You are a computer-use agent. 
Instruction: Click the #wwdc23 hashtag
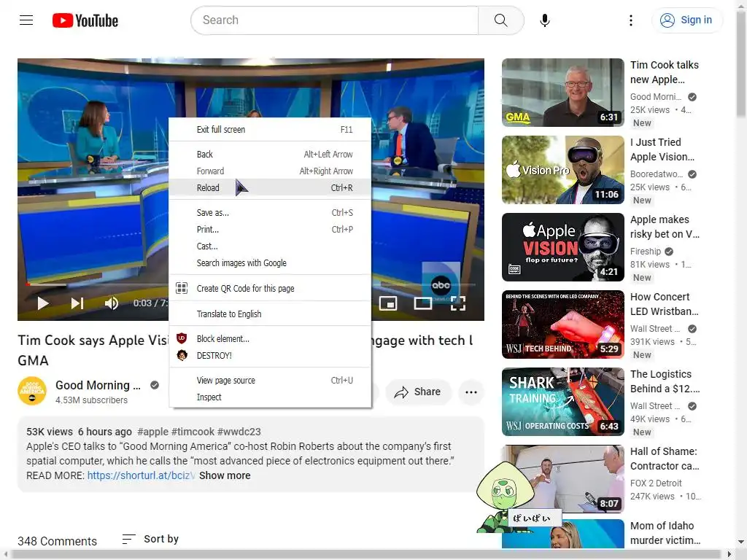pyautogui.click(x=239, y=432)
